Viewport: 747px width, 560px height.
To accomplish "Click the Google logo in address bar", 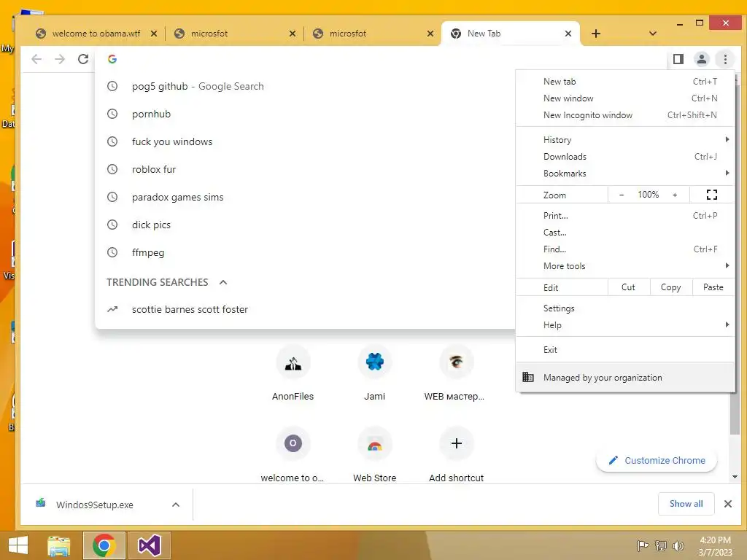I will click(112, 59).
